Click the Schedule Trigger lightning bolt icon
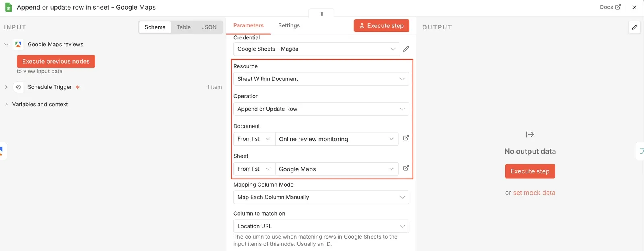 point(78,87)
